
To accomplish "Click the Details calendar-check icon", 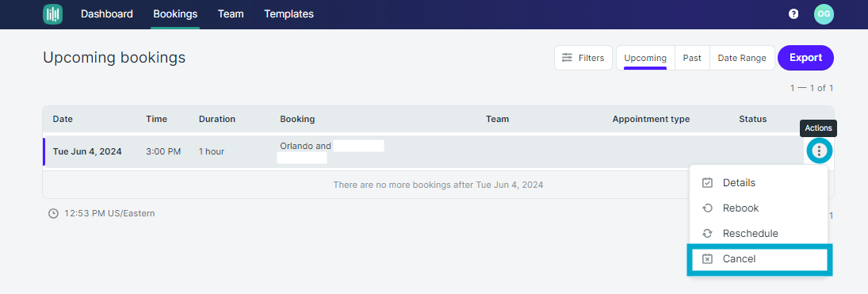I will pos(707,183).
